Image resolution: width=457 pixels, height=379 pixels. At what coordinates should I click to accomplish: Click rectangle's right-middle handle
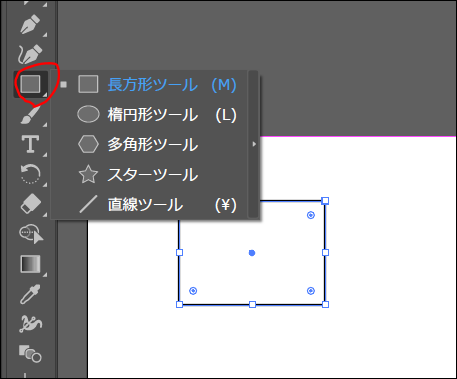coord(325,253)
